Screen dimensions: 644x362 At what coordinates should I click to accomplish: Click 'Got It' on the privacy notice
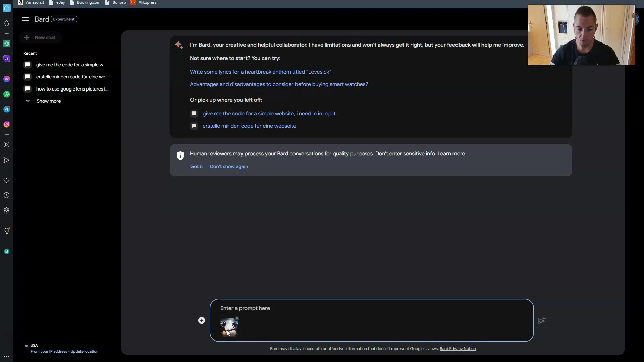196,166
